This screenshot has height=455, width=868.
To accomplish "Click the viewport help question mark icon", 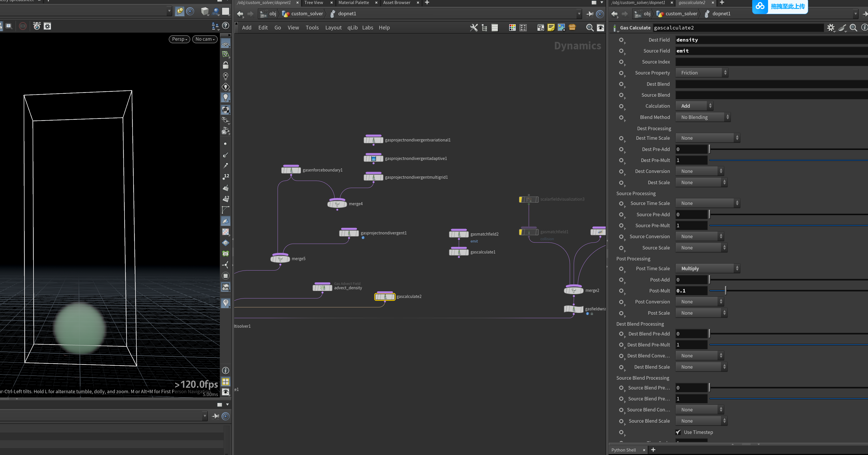I will pos(226,26).
